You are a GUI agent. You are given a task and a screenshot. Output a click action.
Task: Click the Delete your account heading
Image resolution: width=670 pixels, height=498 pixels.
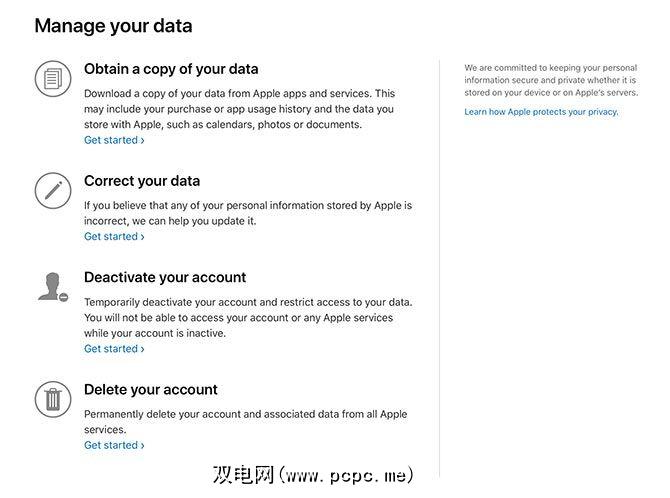coord(151,389)
